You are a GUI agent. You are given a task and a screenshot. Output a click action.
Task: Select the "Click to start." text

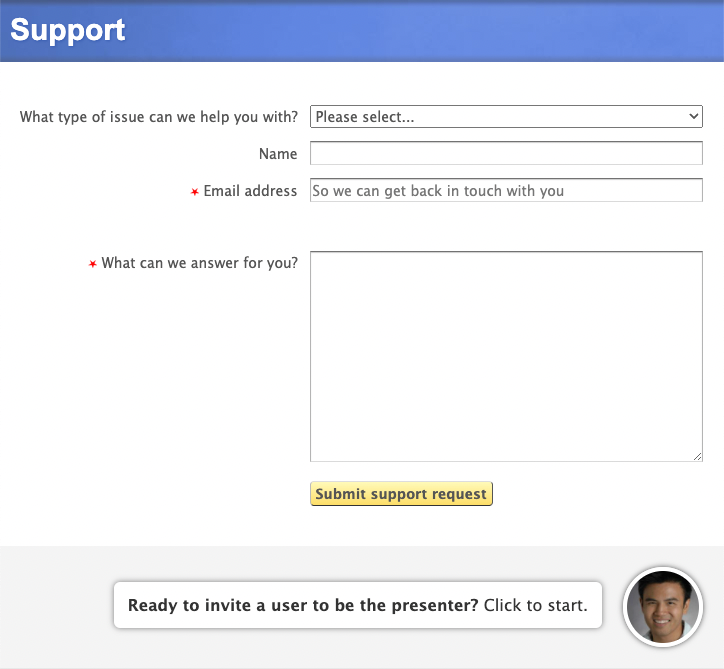tap(535, 605)
